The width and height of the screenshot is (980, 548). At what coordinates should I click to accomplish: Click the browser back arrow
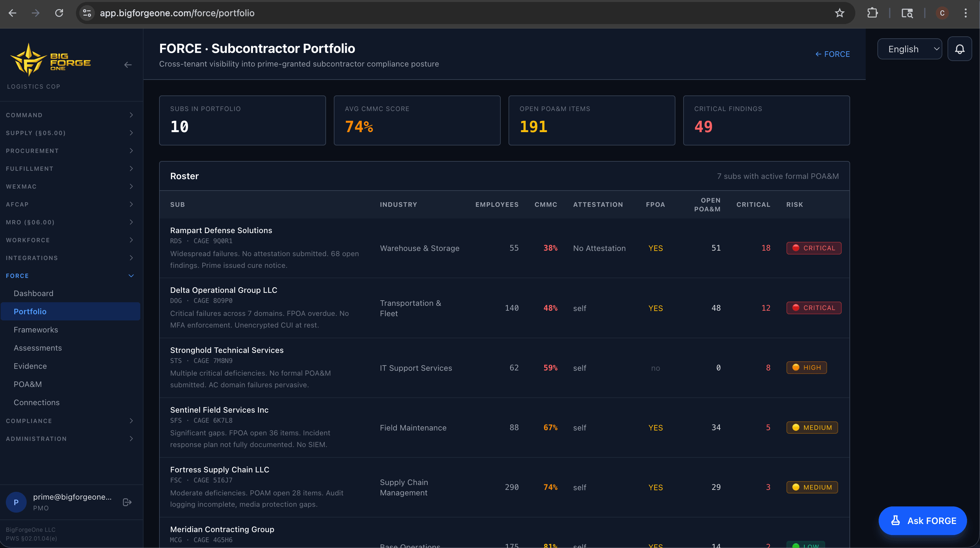click(x=13, y=13)
